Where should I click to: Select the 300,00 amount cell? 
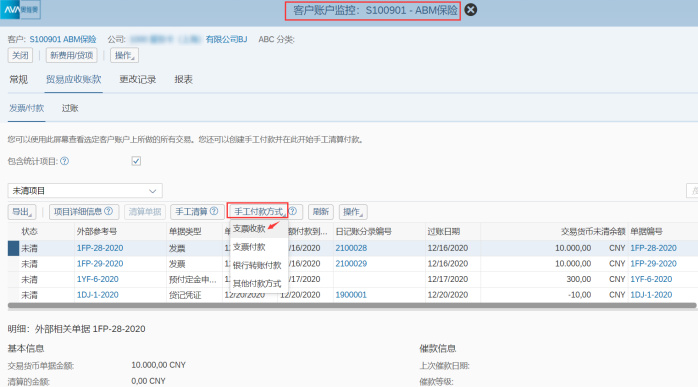[578, 279]
